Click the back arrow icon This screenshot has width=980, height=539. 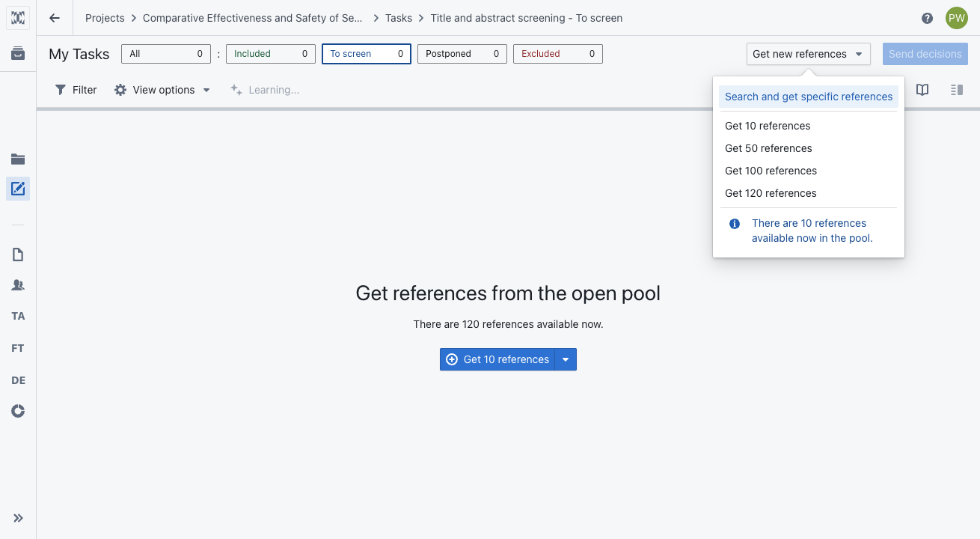(x=55, y=18)
